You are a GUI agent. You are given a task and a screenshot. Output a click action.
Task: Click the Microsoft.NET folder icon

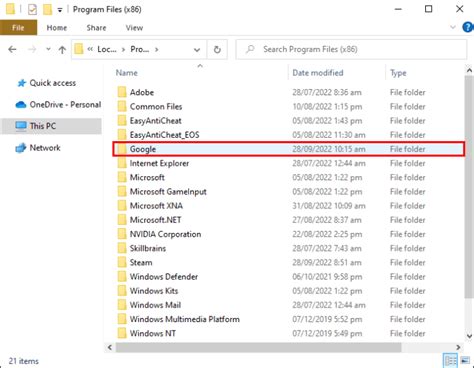tap(122, 220)
